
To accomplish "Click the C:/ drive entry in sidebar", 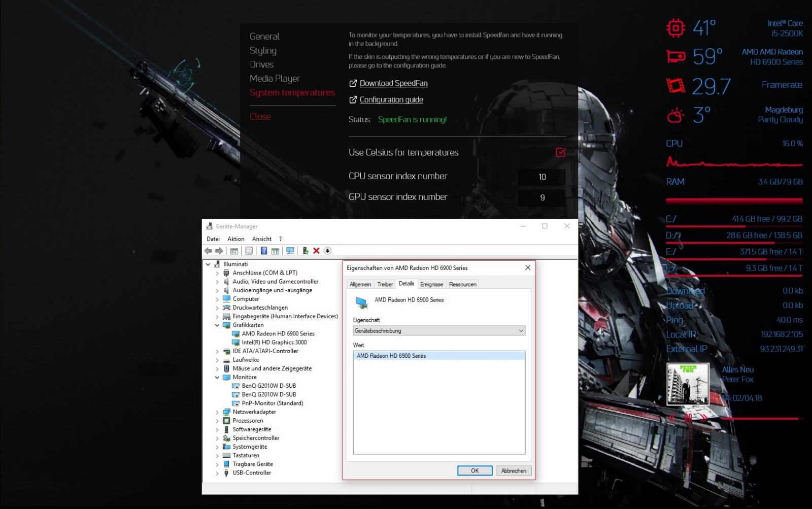I will click(x=734, y=220).
